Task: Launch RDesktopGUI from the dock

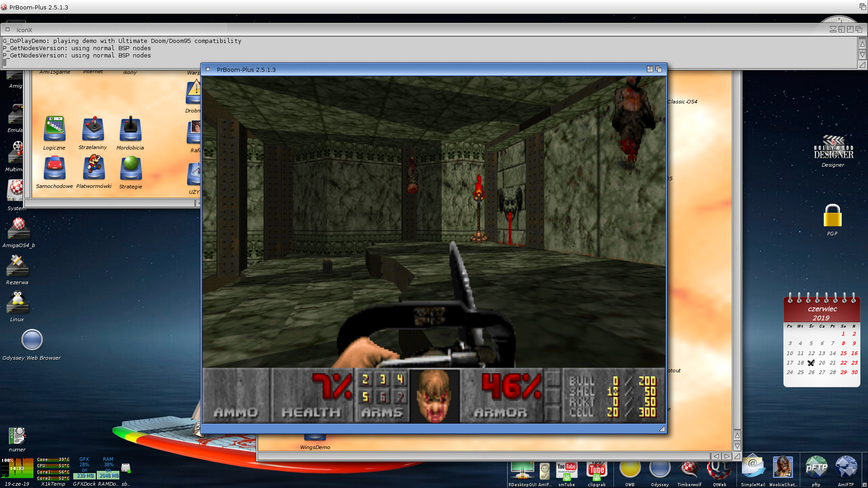Action: (x=522, y=471)
